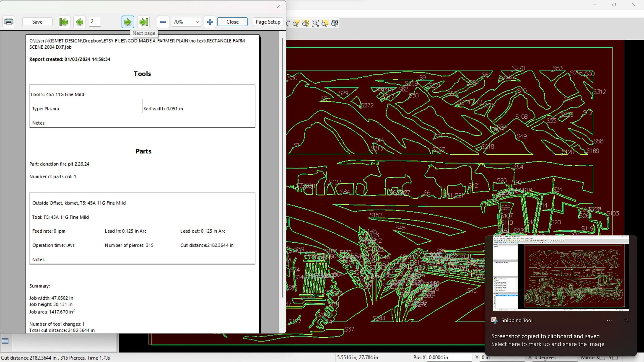This screenshot has height=362, width=644.
Task: Jump to the last report page
Action: (x=144, y=22)
